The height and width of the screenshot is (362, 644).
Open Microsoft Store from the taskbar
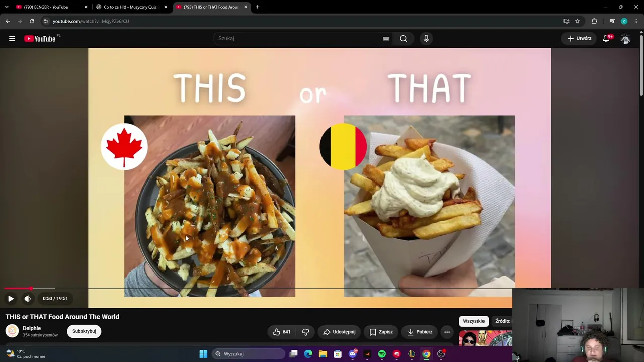338,354
